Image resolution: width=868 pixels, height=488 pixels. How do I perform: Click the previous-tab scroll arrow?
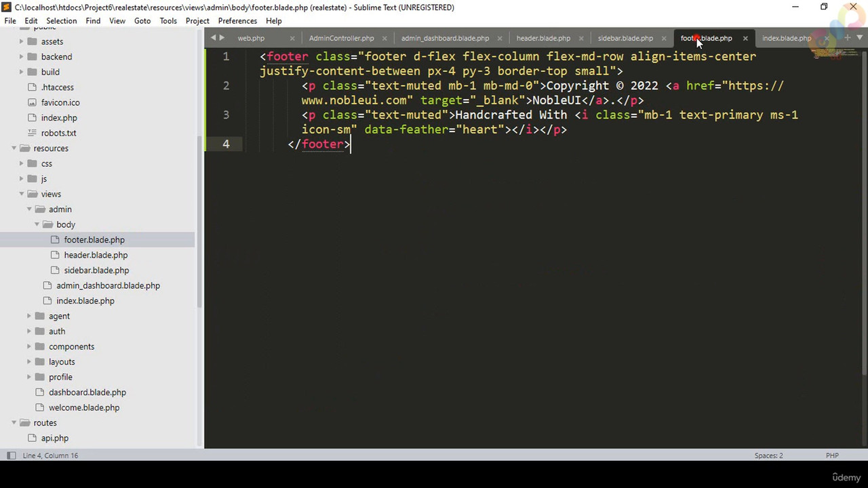[x=213, y=38]
